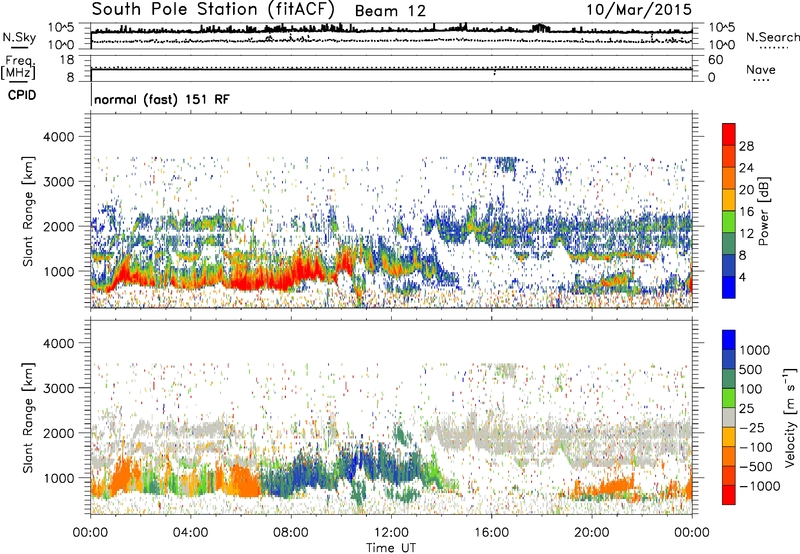
Task: Click the '28' label on the Power colorbar
Action: pos(746,146)
